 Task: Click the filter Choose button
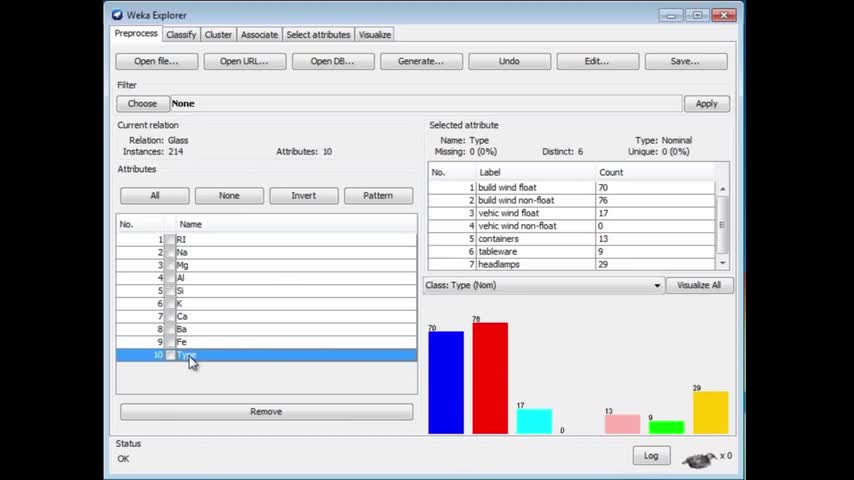click(x=142, y=104)
